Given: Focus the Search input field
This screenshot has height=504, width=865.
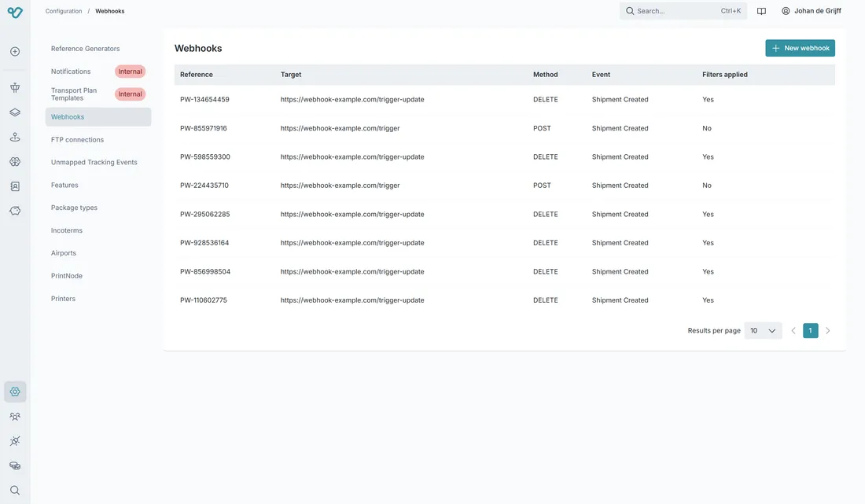Looking at the screenshot, I should tap(683, 11).
